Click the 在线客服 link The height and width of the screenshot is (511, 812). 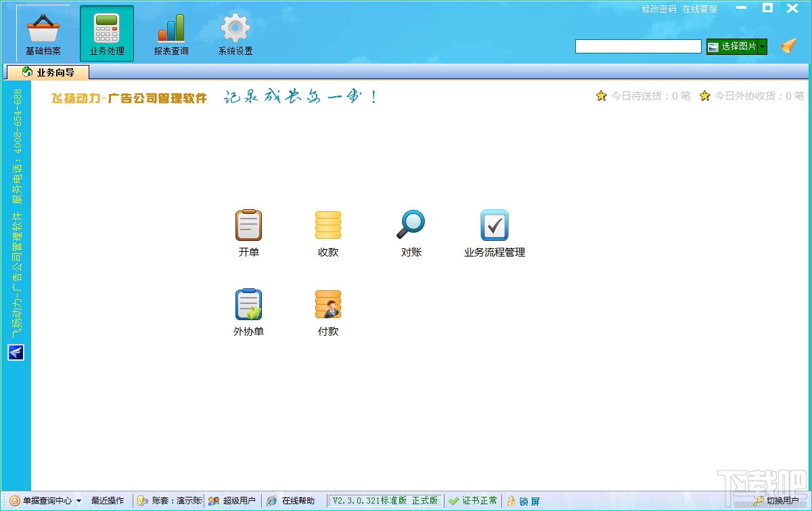[x=700, y=9]
